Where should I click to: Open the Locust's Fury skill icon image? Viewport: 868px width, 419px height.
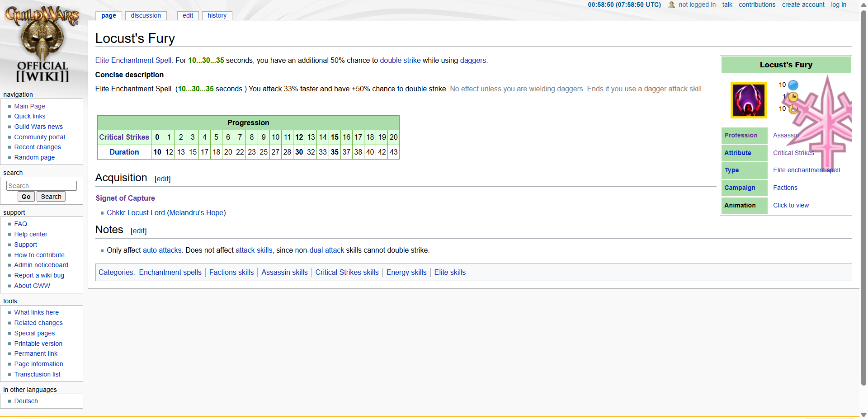[749, 100]
